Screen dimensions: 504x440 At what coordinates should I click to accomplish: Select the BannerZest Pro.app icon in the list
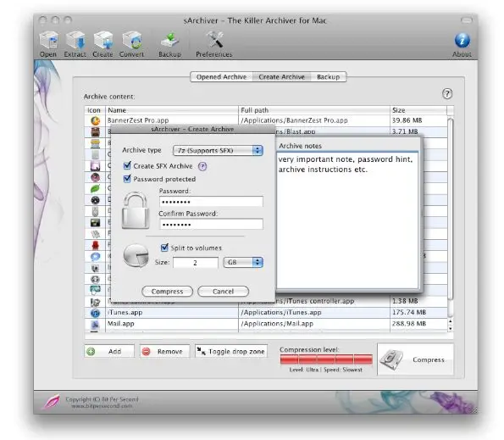pyautogui.click(x=95, y=120)
